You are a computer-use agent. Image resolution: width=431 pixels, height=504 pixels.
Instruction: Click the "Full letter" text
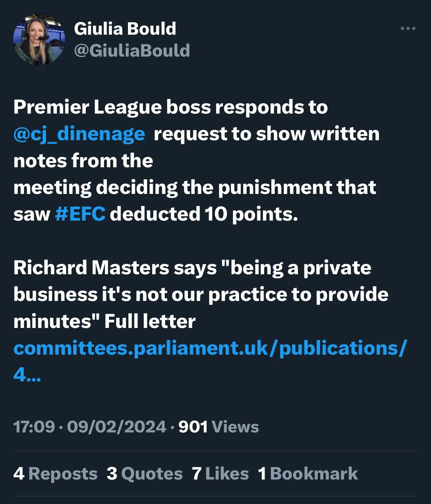(x=150, y=321)
